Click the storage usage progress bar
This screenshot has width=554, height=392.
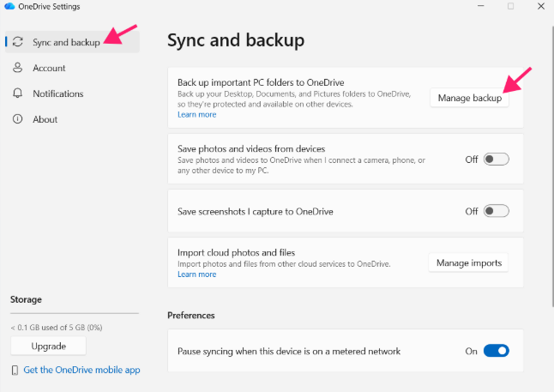(x=75, y=313)
